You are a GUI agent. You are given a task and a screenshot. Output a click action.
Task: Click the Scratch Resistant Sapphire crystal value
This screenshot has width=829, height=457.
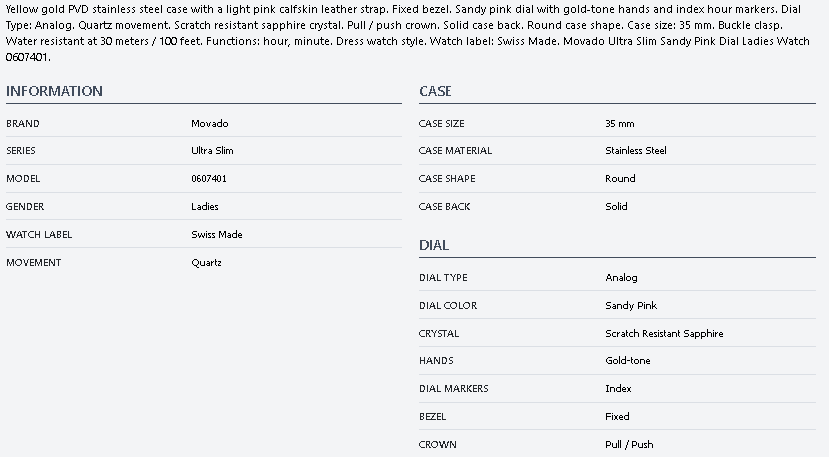664,334
